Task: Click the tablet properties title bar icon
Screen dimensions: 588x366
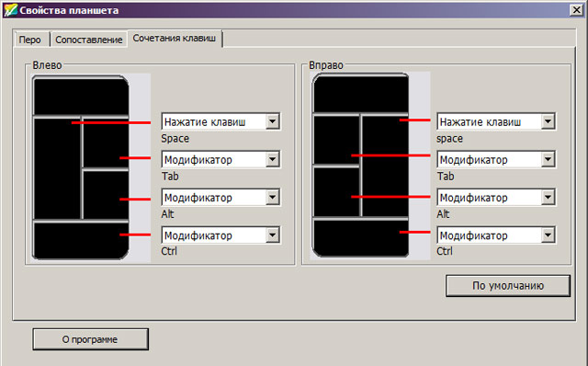Action: click(10, 10)
